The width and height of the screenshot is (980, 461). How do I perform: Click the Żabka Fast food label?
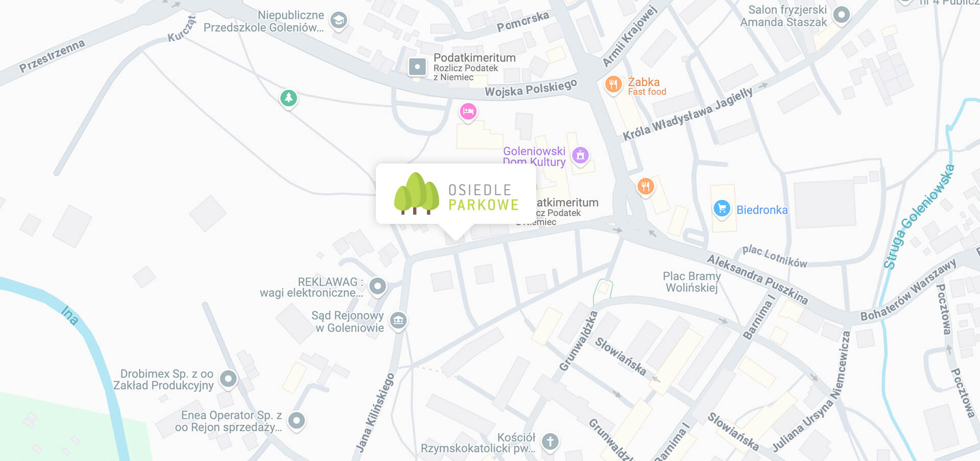[x=647, y=86]
